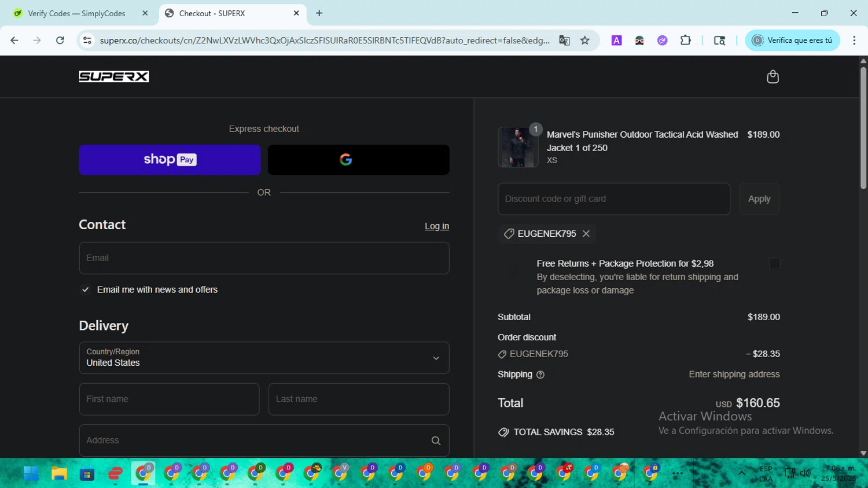Focus the Email input field
This screenshot has width=868, height=488.
coord(264,258)
